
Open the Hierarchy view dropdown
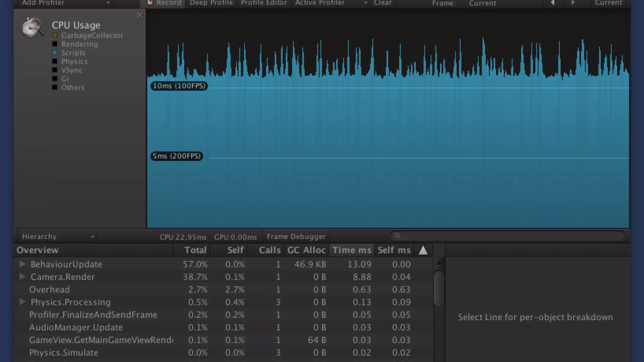(x=57, y=236)
